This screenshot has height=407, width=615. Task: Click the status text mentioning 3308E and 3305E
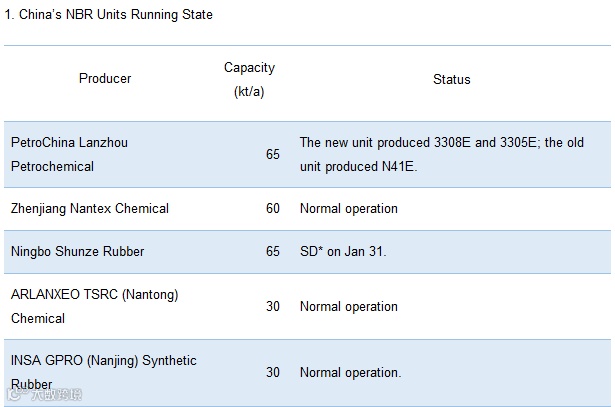tap(442, 154)
